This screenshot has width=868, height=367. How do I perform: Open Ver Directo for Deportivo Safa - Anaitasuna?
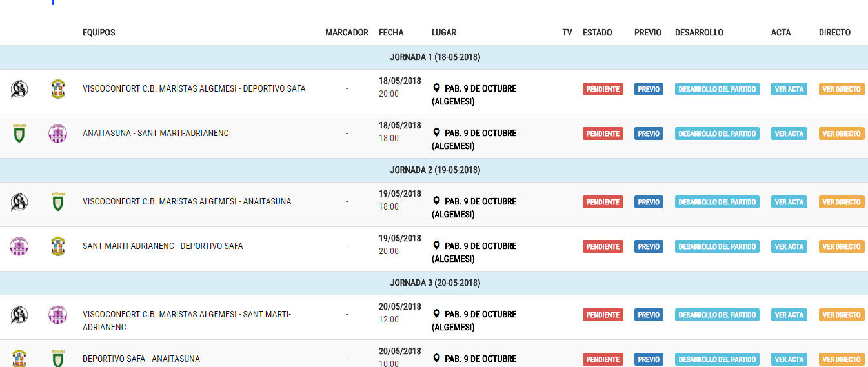click(x=842, y=359)
